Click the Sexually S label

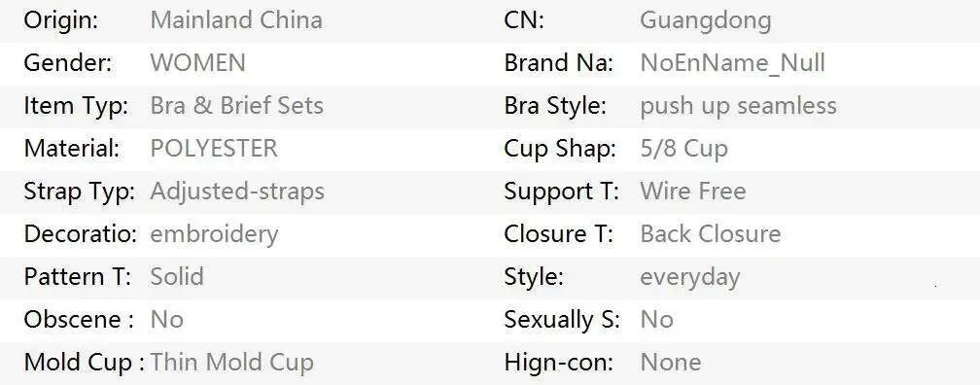[562, 320]
